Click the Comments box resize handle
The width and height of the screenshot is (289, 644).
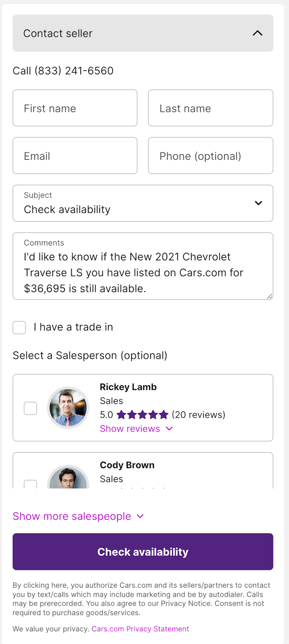click(x=269, y=296)
